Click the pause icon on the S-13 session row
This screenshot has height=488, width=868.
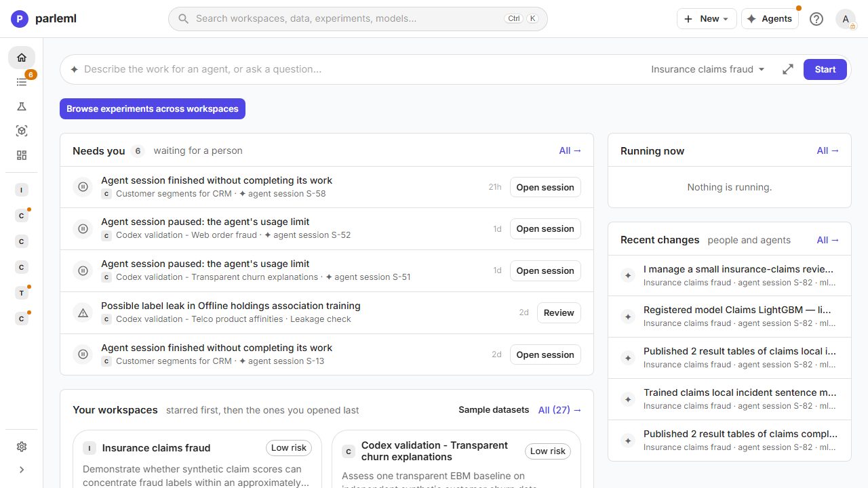83,354
